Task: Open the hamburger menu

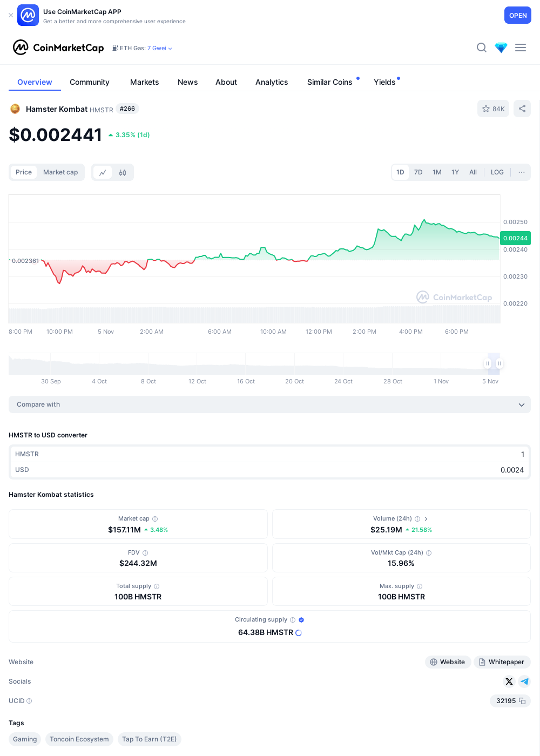Action: pos(521,48)
